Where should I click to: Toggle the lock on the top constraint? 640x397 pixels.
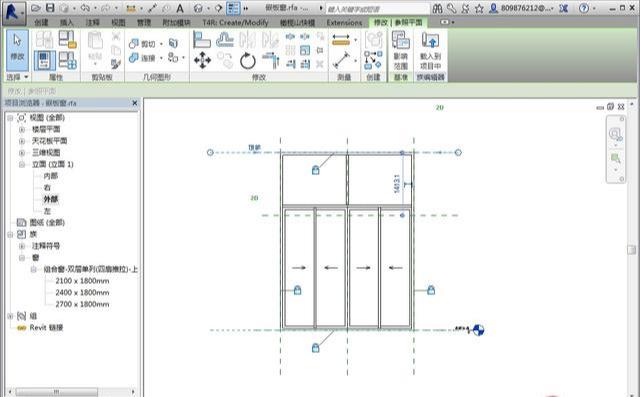point(316,170)
